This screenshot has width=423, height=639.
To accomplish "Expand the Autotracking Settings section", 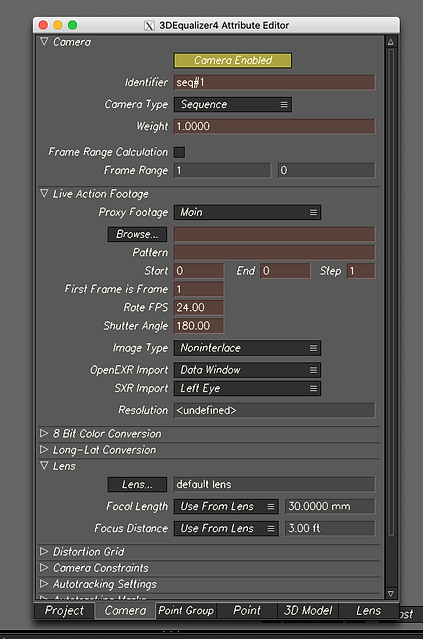I will (44, 584).
